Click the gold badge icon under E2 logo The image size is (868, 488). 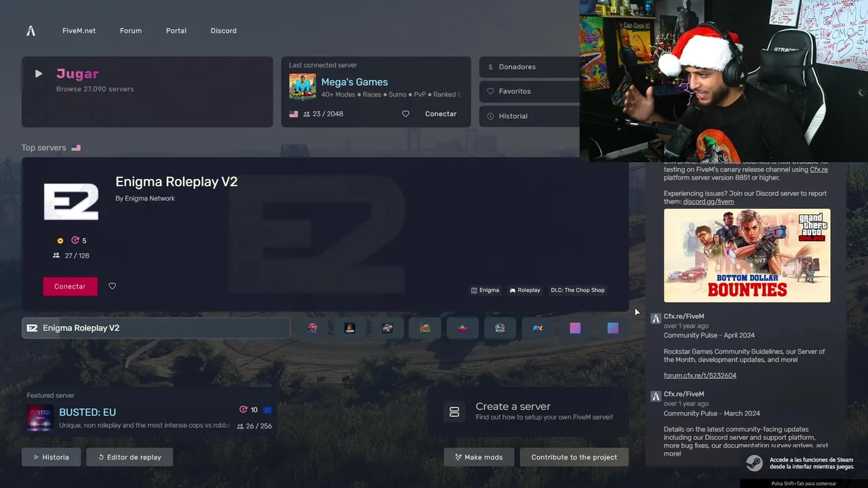click(60, 241)
